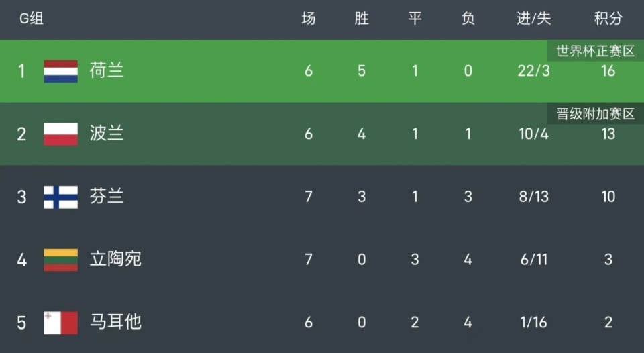Click the 胜 column header
This screenshot has width=644, height=353.
tap(362, 19)
